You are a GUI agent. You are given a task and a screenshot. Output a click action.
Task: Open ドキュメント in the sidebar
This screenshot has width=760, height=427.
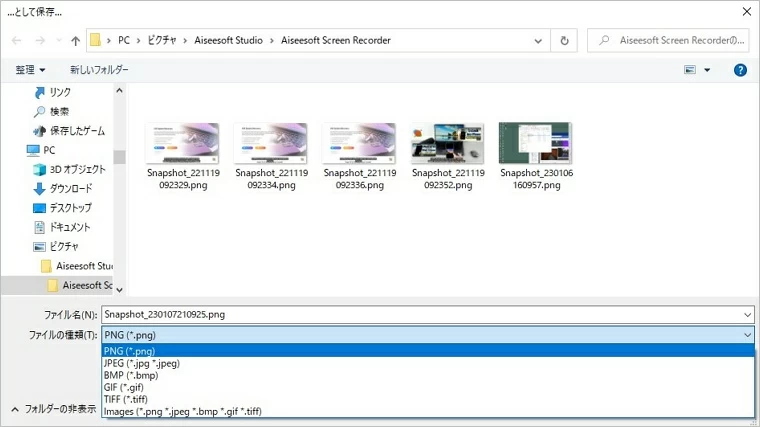tap(62, 227)
